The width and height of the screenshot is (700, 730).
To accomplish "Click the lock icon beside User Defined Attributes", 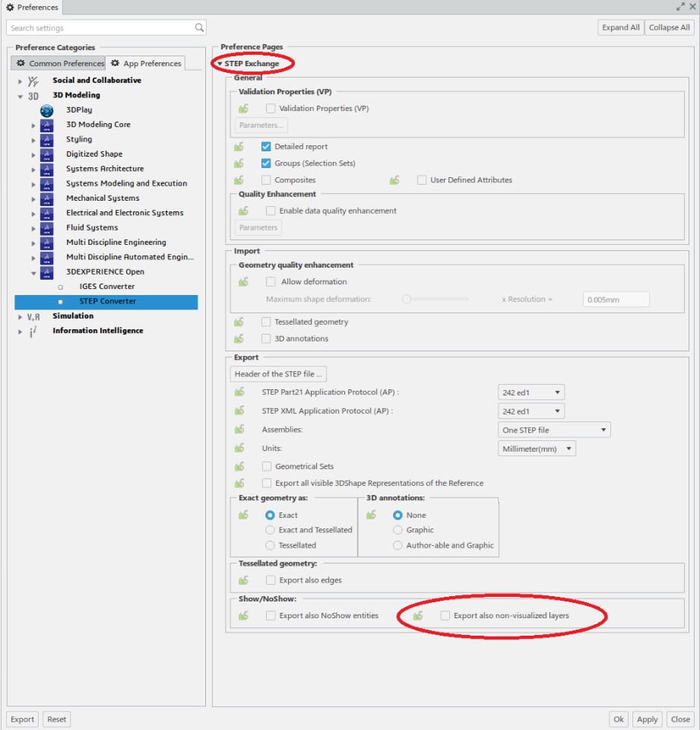I will pos(394,180).
